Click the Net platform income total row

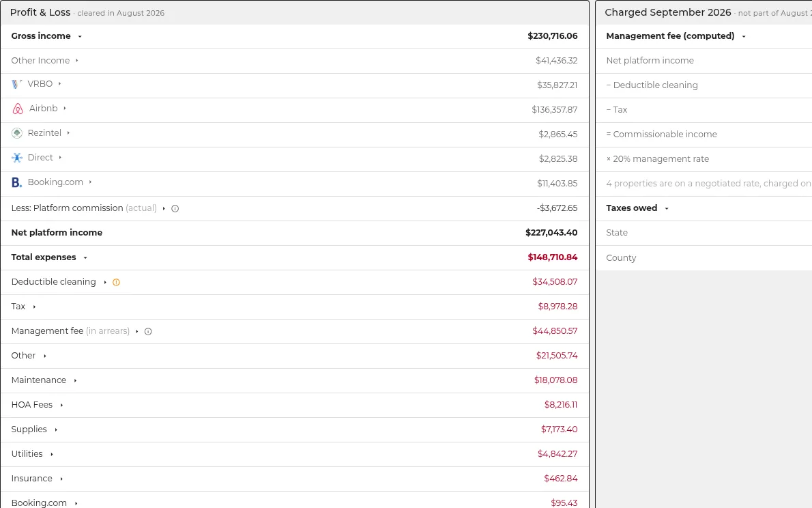(295, 233)
